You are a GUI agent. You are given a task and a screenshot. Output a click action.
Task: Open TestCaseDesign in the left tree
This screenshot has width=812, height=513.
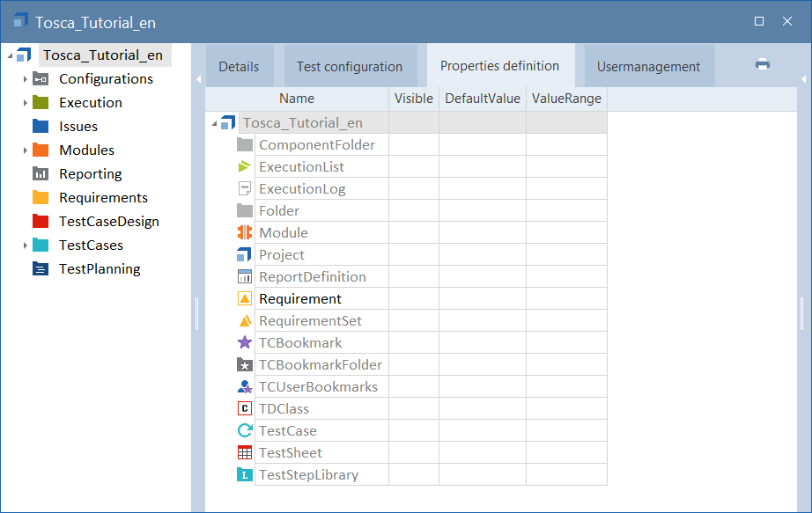(x=108, y=222)
